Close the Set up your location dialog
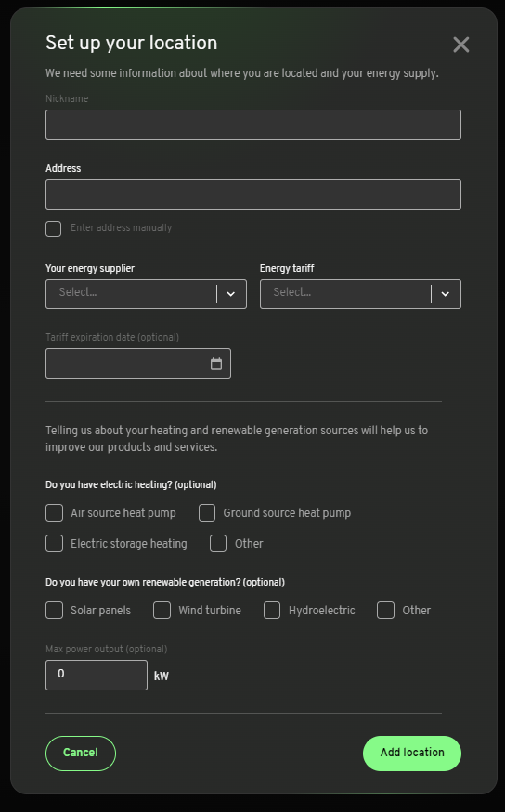 click(461, 45)
